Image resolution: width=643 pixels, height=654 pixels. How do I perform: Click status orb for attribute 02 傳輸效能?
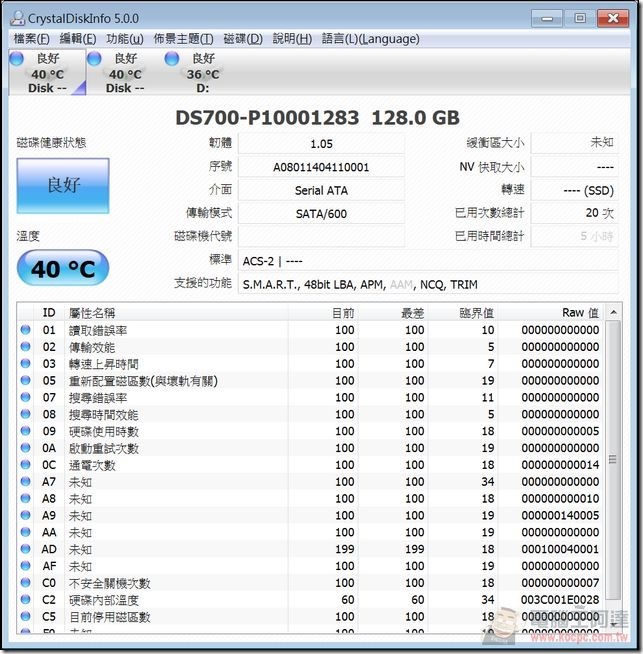[25, 346]
